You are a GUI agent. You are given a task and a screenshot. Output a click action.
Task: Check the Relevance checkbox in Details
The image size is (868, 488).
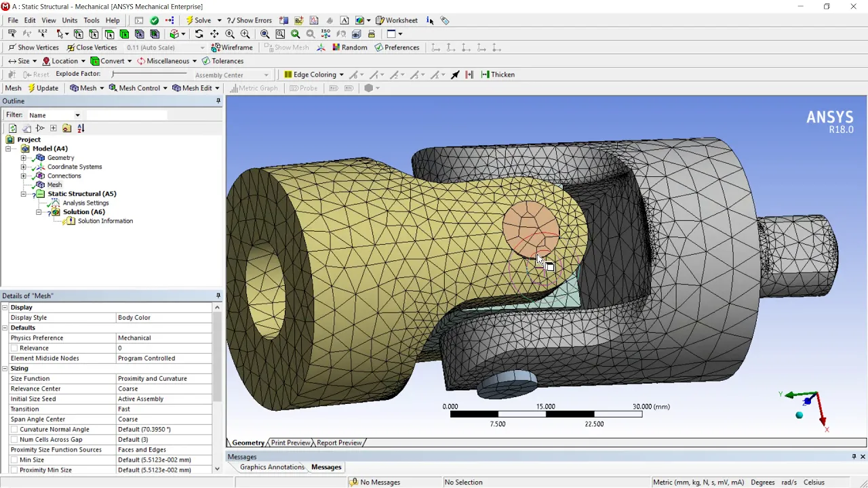14,348
